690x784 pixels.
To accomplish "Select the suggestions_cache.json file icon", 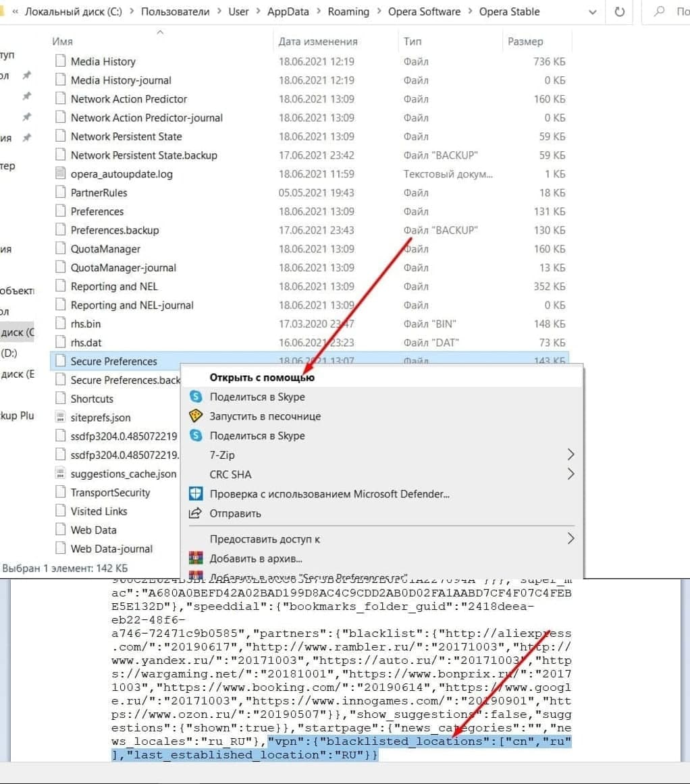I will coord(61,474).
